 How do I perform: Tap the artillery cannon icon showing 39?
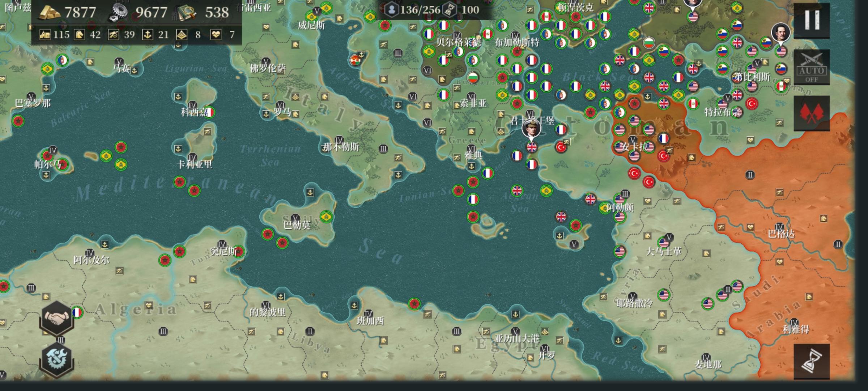[x=114, y=35]
